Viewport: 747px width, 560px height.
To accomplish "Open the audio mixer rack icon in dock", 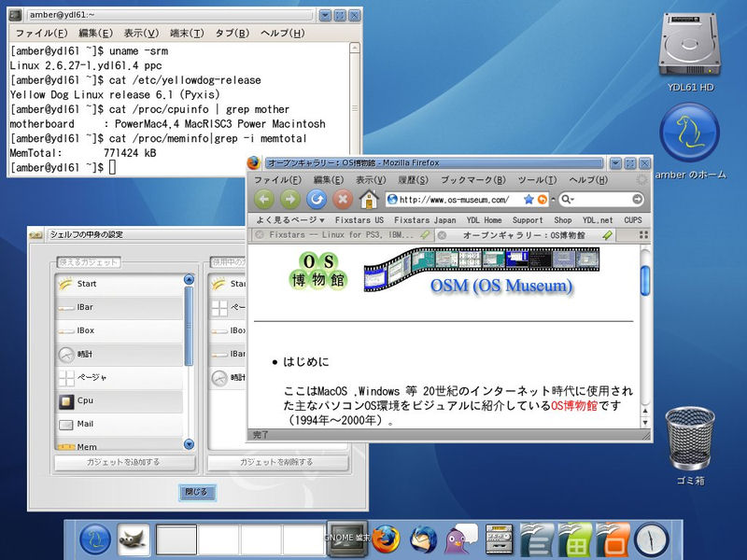I will (x=499, y=539).
